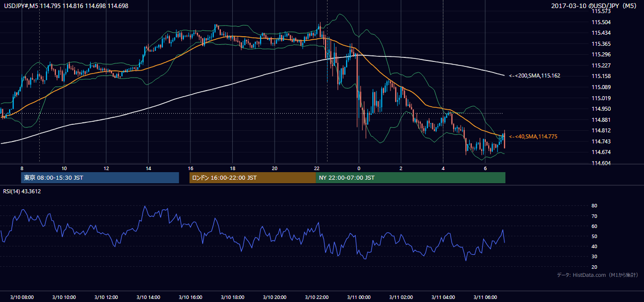Viewport: 644px width, 302px height.
Task: Click the 3/10 08:00 date label
Action: [22, 297]
